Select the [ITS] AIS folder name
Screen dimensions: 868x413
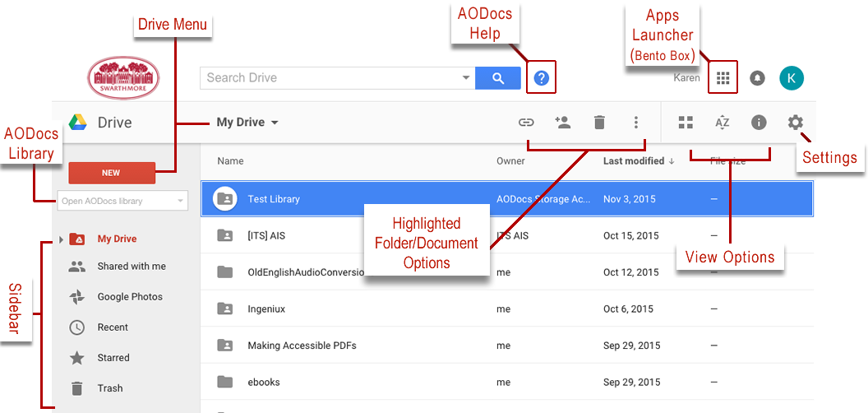click(x=267, y=235)
